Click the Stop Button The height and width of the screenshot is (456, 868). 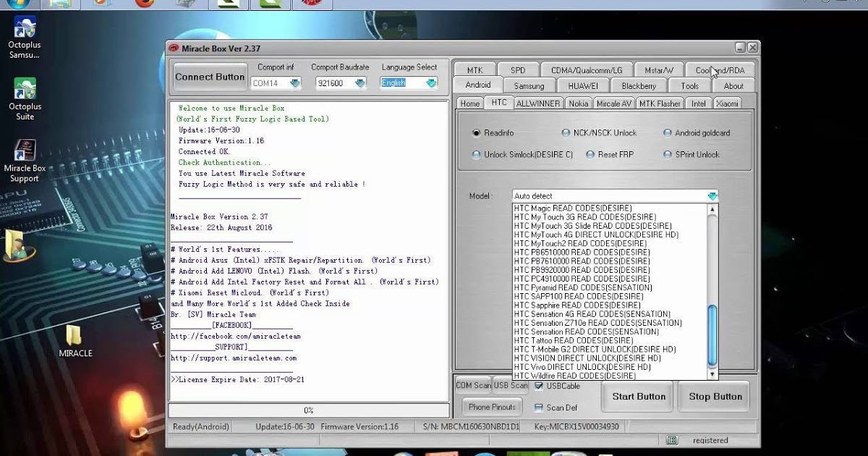pos(715,397)
